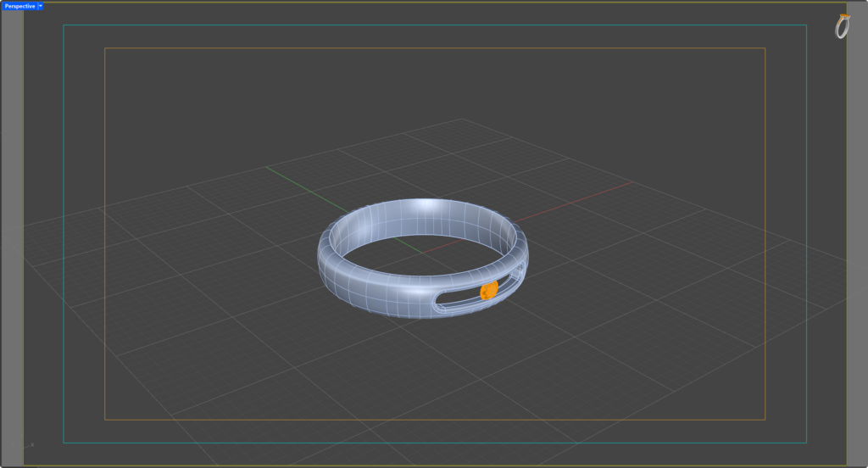Screen dimensions: 868x468
Task: Click the ring thumbnail icon at top-right
Action: (842, 26)
